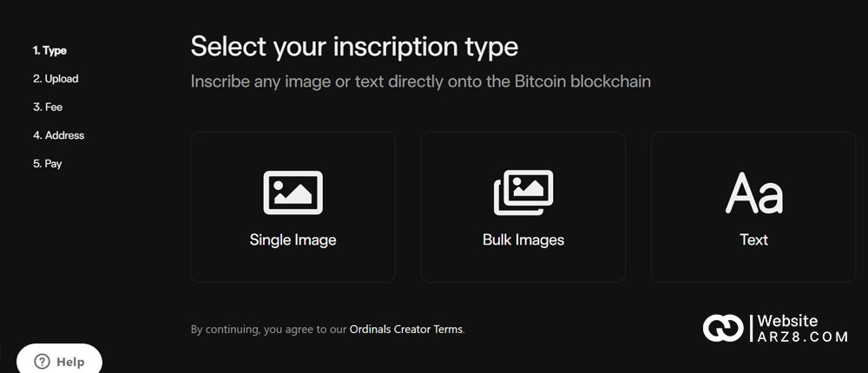Image resolution: width=868 pixels, height=373 pixels.
Task: Click the question mark Help icon
Action: [42, 362]
